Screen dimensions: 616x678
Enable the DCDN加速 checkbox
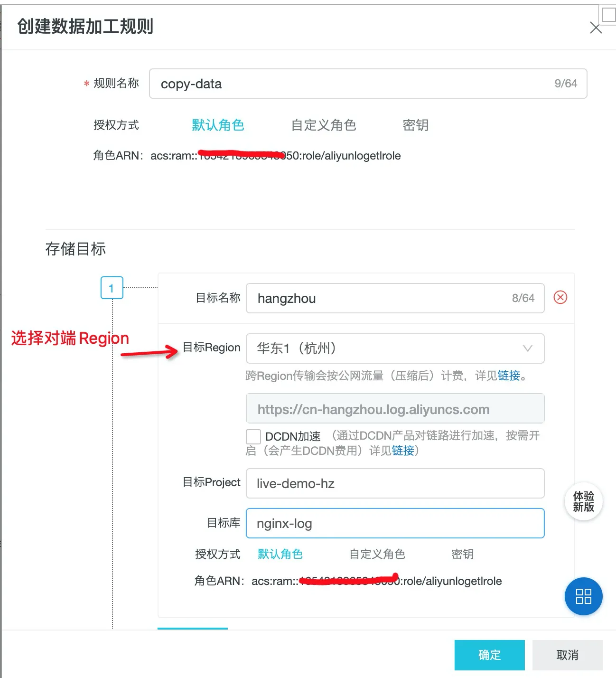pyautogui.click(x=253, y=436)
